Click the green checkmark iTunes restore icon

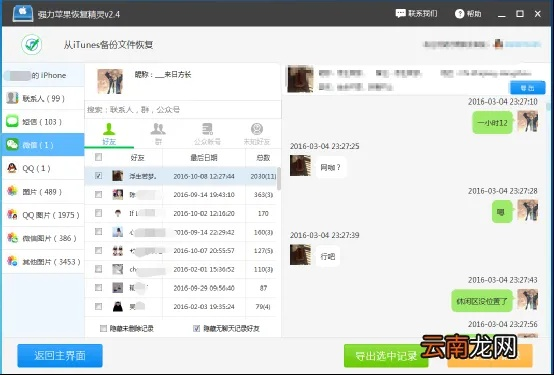click(32, 45)
